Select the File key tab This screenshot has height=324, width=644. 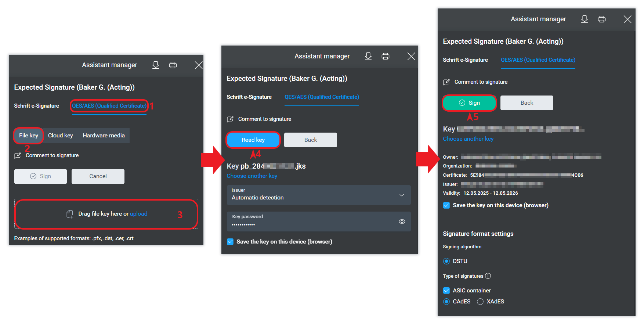(x=29, y=136)
